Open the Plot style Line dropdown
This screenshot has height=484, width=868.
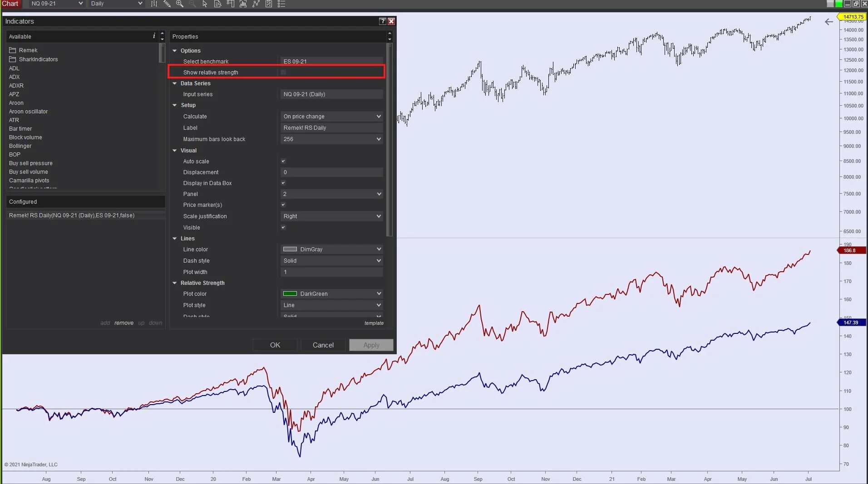[x=332, y=305]
